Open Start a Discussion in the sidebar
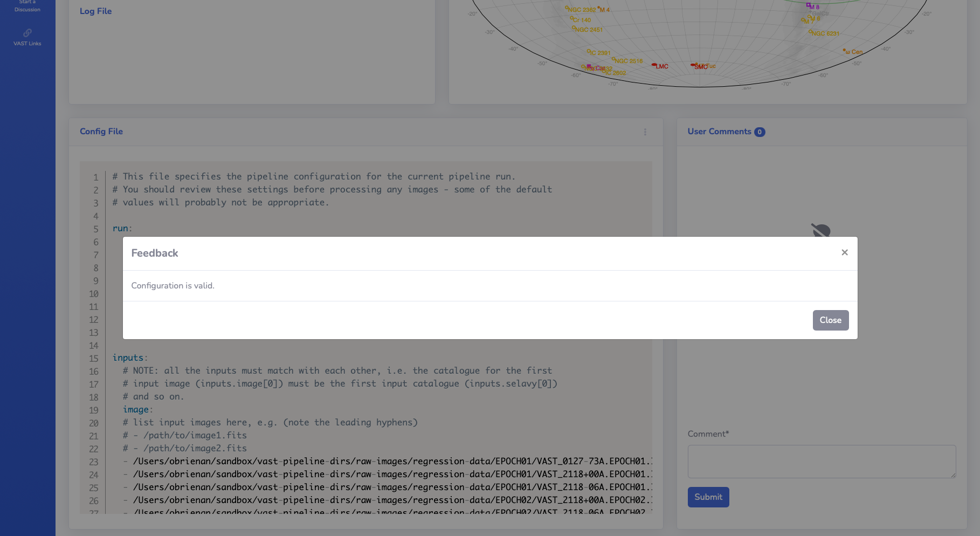Screen dimensions: 980x536 (x=27, y=6)
